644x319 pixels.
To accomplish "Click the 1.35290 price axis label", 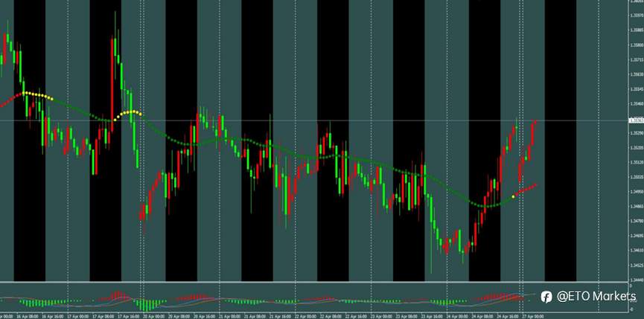I will coord(637,133).
